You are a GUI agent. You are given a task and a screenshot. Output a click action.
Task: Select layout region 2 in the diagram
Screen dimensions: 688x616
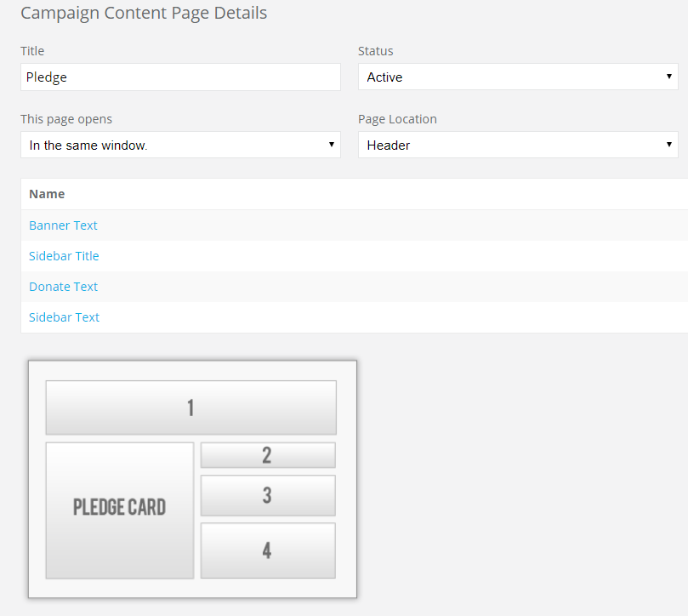click(268, 455)
